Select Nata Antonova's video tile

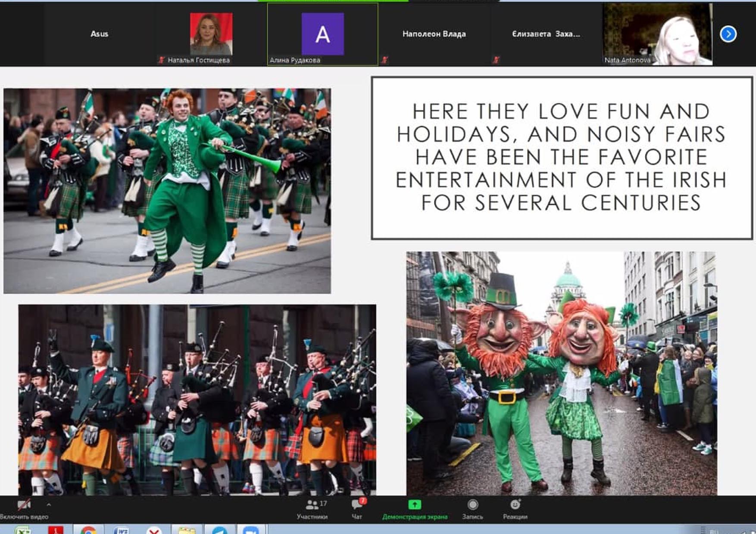coord(657,34)
